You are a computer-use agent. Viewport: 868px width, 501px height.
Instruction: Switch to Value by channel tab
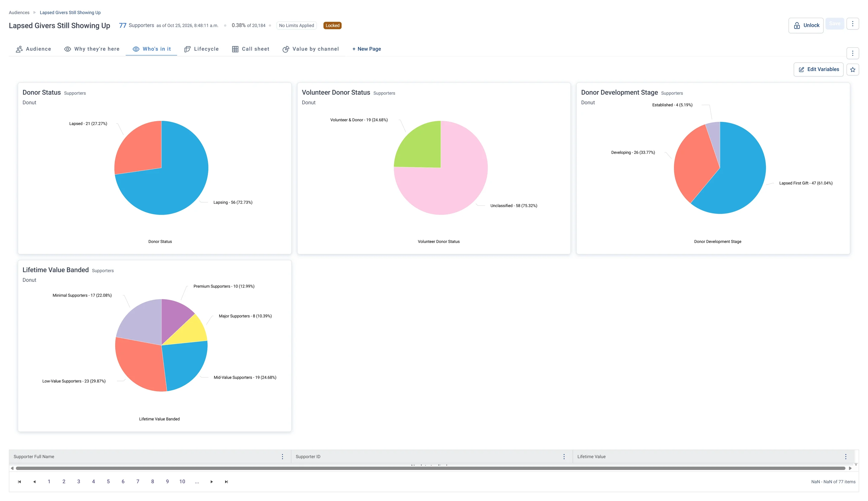pos(310,49)
